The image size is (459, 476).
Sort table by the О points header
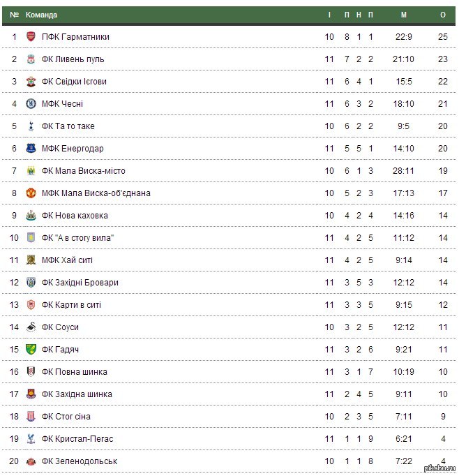[x=443, y=15]
